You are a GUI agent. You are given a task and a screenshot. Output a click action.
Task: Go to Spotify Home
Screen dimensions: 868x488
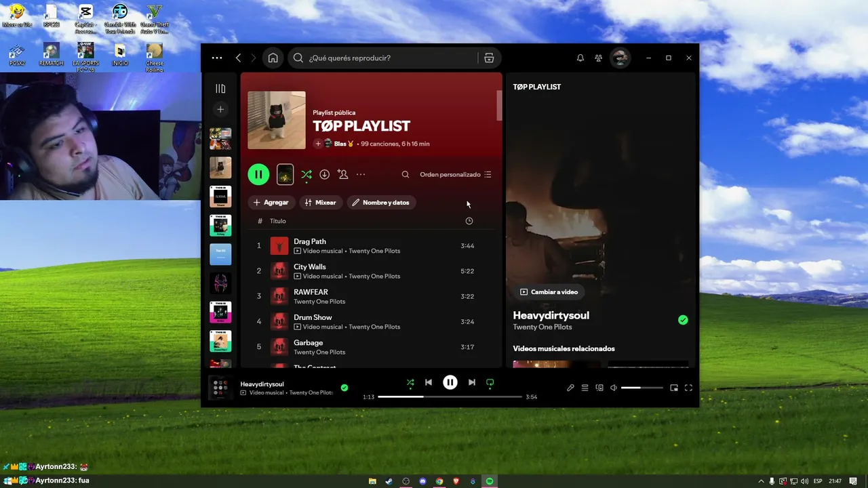pyautogui.click(x=273, y=58)
